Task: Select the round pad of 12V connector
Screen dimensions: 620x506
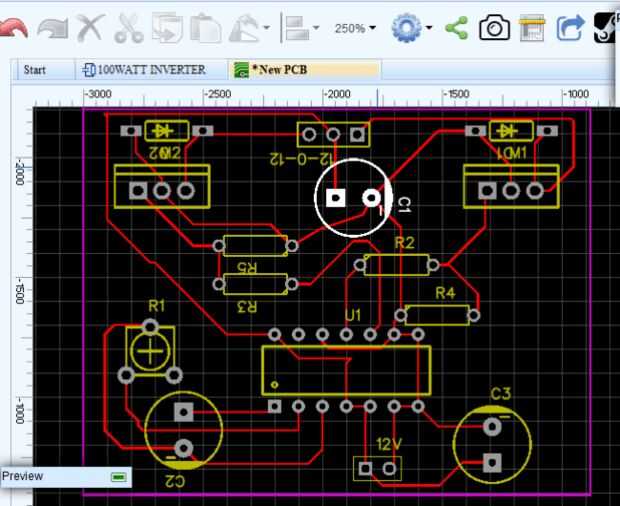Action: (389, 469)
